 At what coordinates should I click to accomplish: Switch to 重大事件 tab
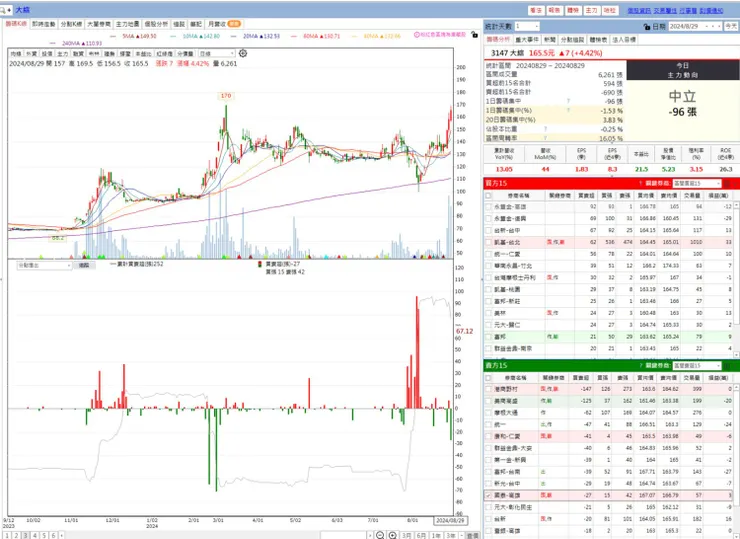pos(527,40)
